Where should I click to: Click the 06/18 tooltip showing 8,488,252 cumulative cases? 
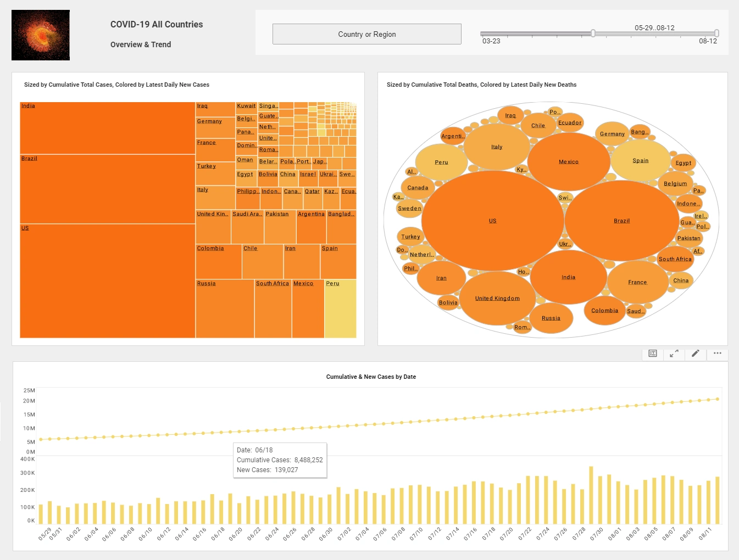pos(280,460)
